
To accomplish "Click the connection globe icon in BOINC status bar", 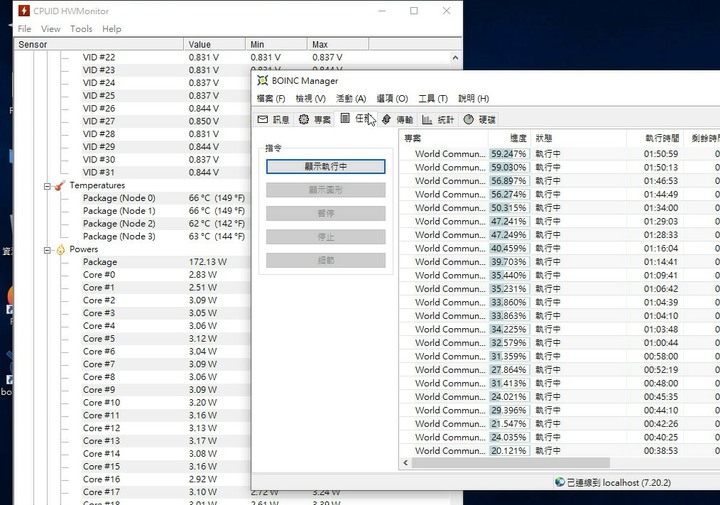I will point(560,482).
